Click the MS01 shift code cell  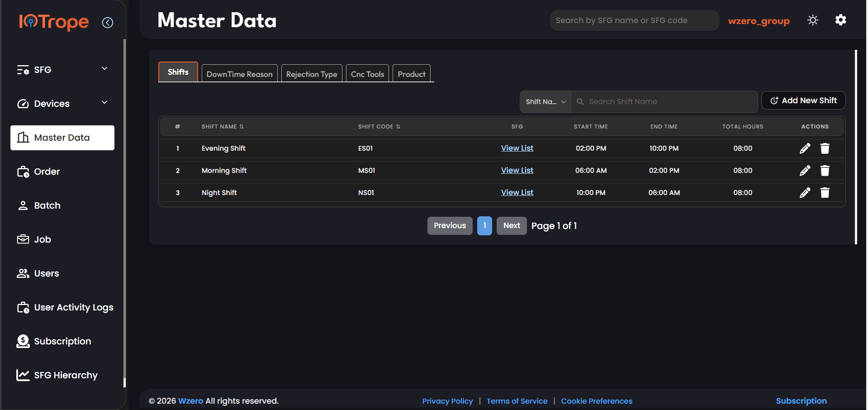(366, 171)
